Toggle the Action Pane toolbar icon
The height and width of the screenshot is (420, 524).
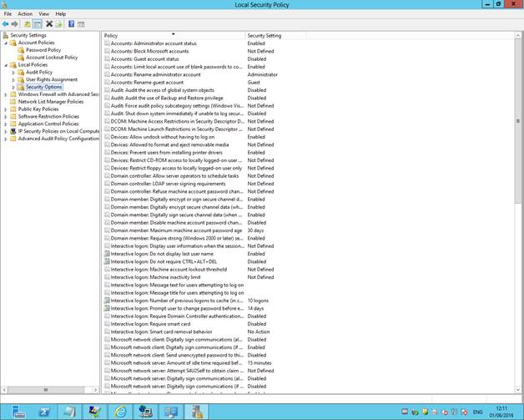tap(81, 24)
